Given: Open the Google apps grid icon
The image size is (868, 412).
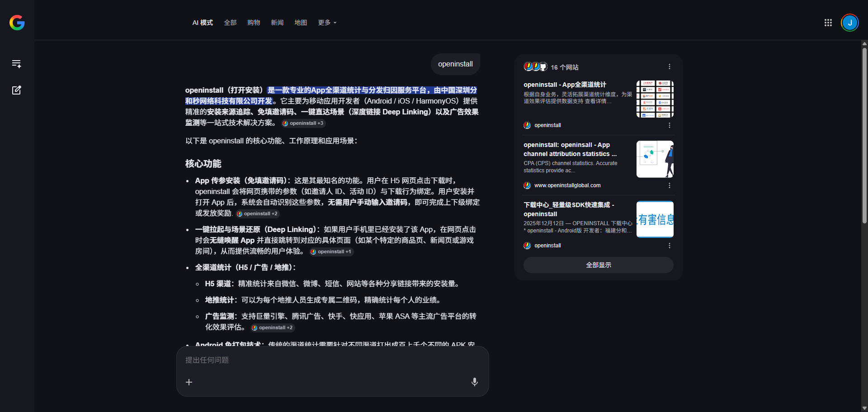Looking at the screenshot, I should click(x=828, y=23).
